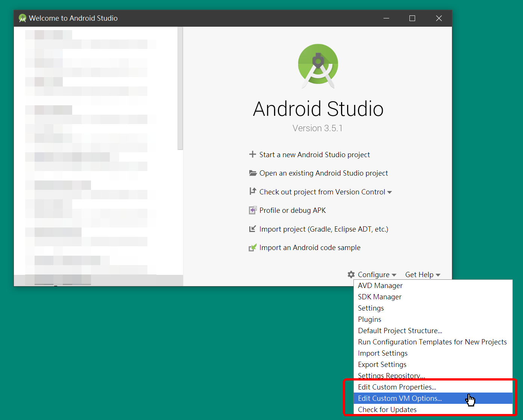This screenshot has height=420, width=523.
Task: Expand the Version Control dropdown arrow
Action: coord(390,193)
